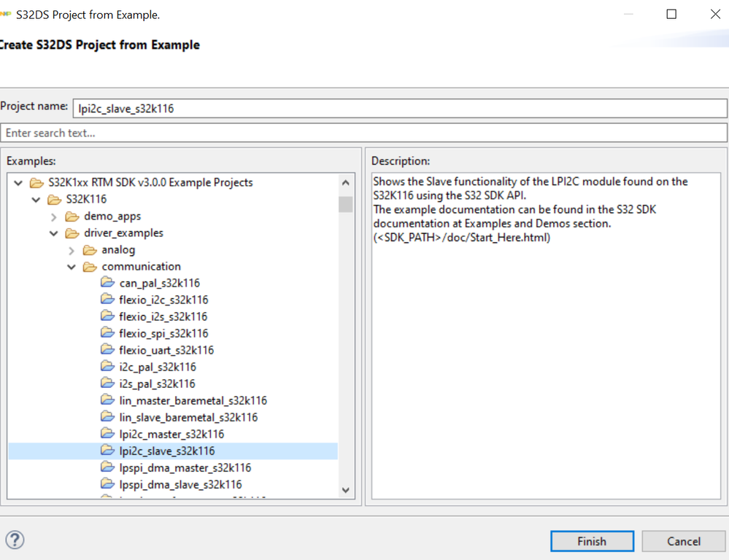Click the lpi2c_master_s32k116 folder icon
This screenshot has width=729, height=560.
[107, 434]
